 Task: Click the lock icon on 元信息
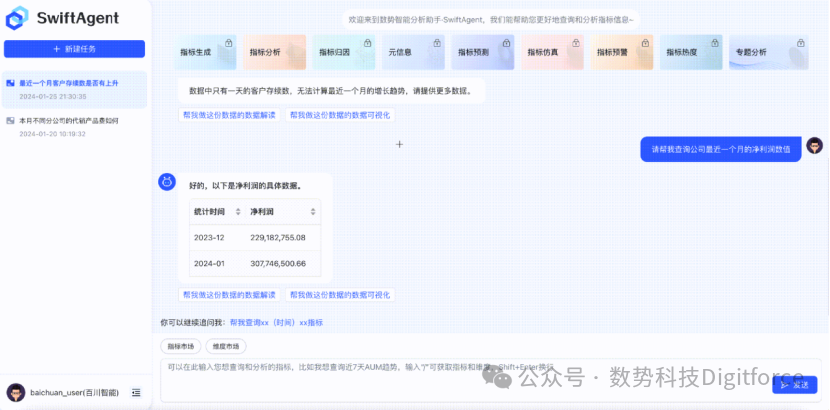pos(437,43)
